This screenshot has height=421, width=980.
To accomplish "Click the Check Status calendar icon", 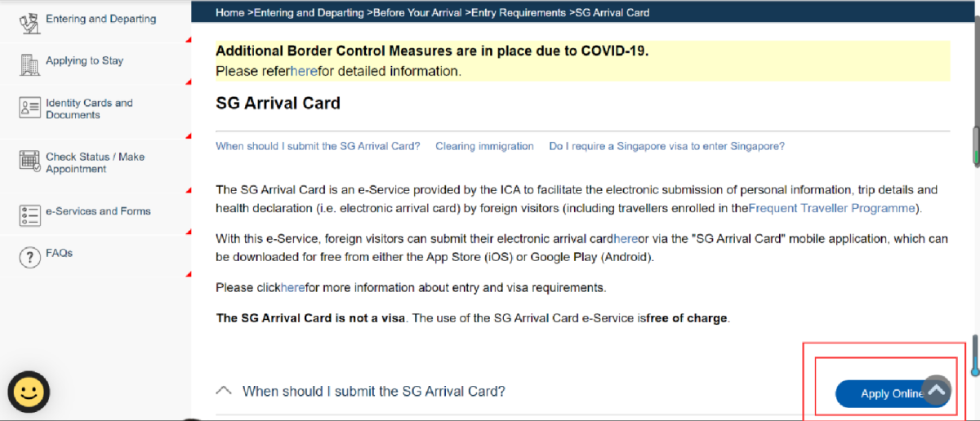I will [x=29, y=161].
